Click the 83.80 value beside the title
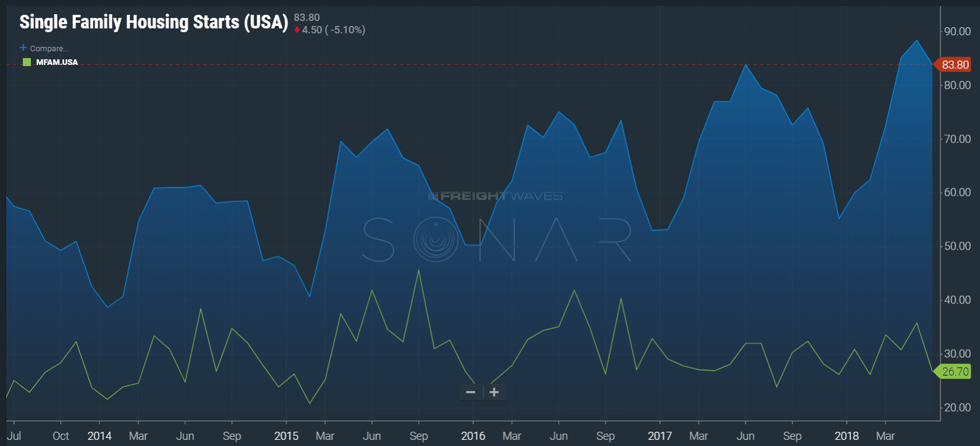 [x=307, y=17]
